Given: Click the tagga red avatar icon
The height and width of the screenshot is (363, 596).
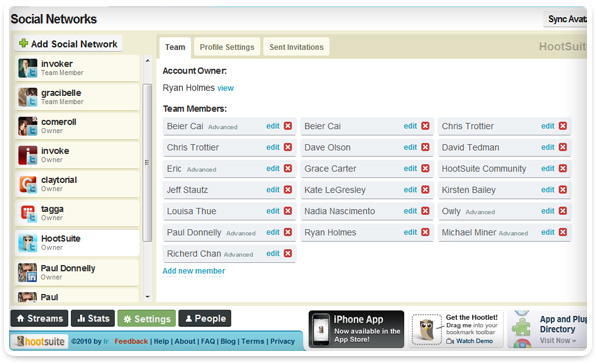Looking at the screenshot, I should coord(28,213).
